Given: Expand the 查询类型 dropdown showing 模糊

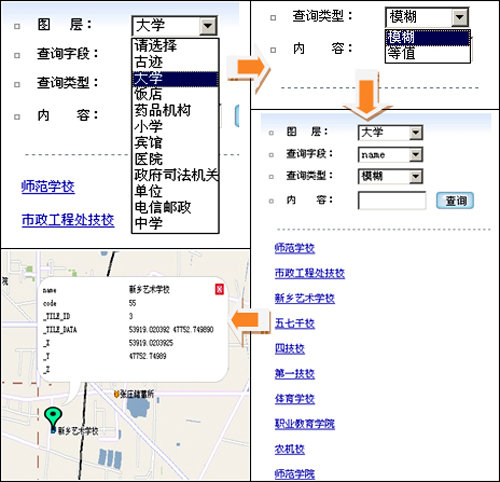Looking at the screenshot, I should (460, 17).
